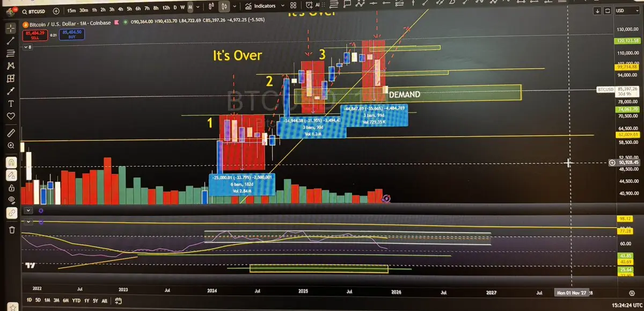Click the BTCUSD price label on scale

click(606, 90)
